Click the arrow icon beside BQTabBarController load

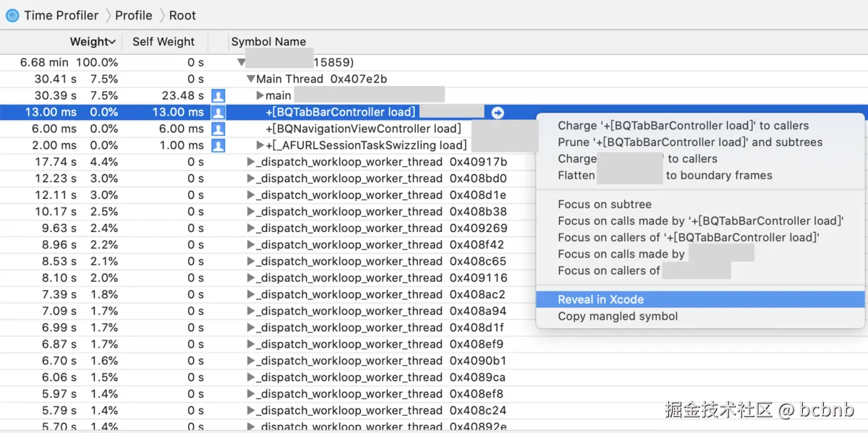click(x=498, y=112)
